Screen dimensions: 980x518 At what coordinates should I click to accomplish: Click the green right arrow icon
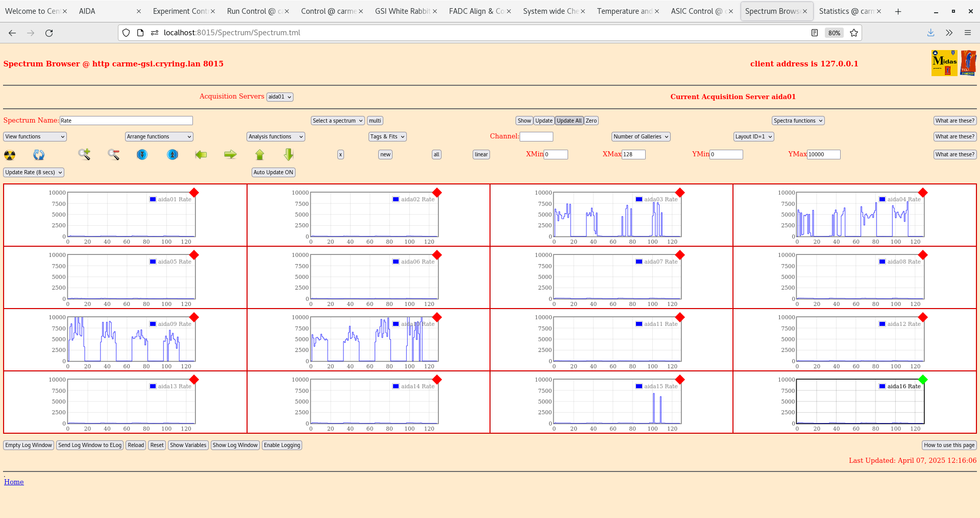coord(230,155)
